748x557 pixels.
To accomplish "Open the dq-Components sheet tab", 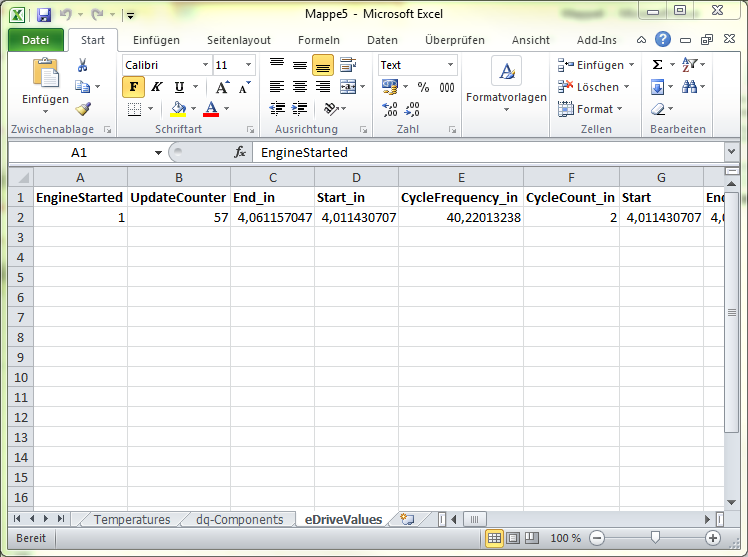I will pos(239,519).
